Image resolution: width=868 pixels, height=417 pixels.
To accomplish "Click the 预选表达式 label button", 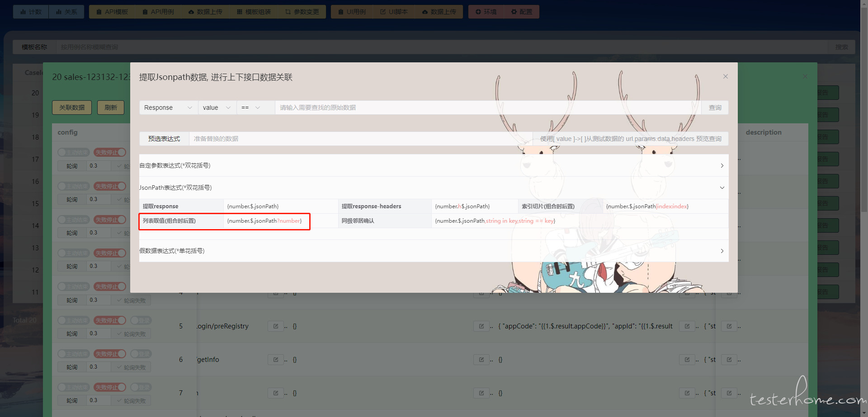I will tap(164, 139).
